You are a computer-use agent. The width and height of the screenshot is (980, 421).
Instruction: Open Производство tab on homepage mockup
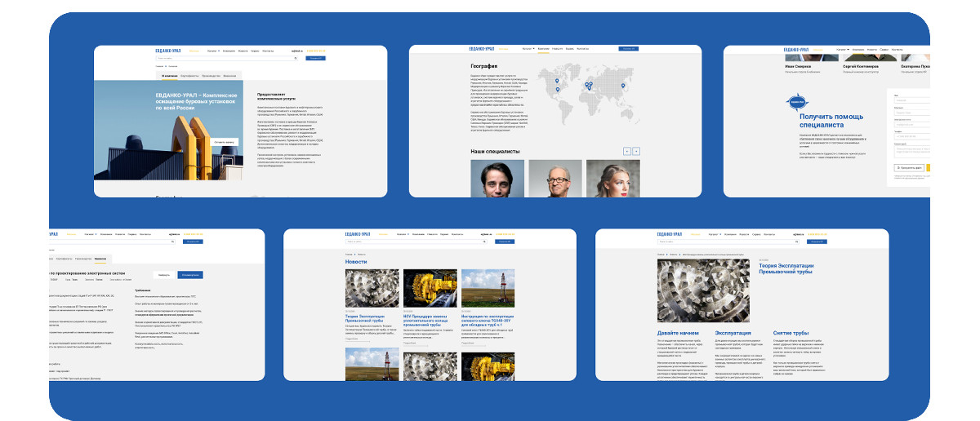click(211, 76)
